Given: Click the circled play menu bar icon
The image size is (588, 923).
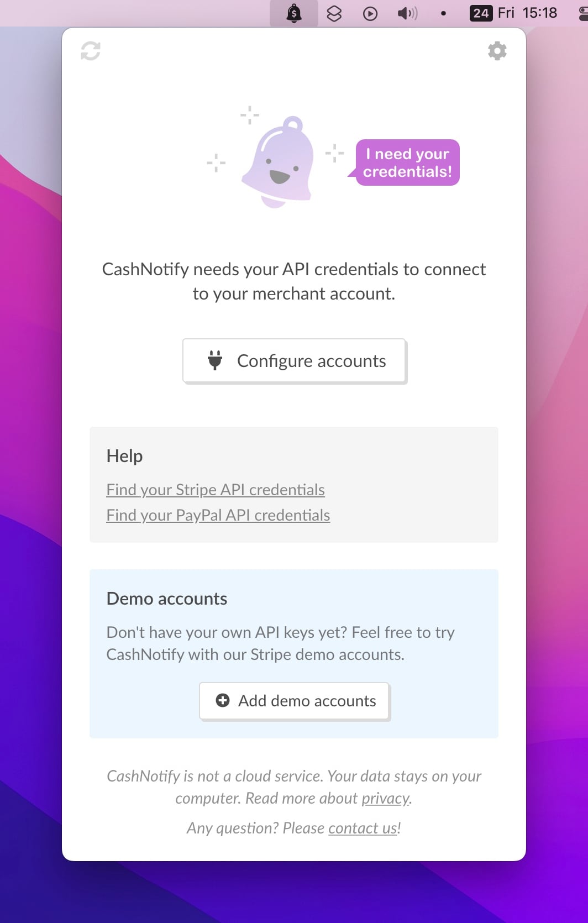Looking at the screenshot, I should point(370,13).
